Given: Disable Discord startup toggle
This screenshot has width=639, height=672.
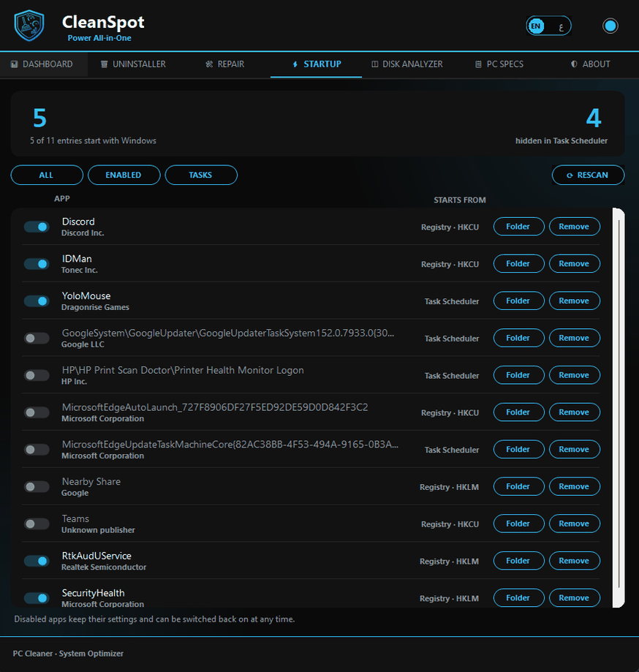Looking at the screenshot, I should click(37, 227).
